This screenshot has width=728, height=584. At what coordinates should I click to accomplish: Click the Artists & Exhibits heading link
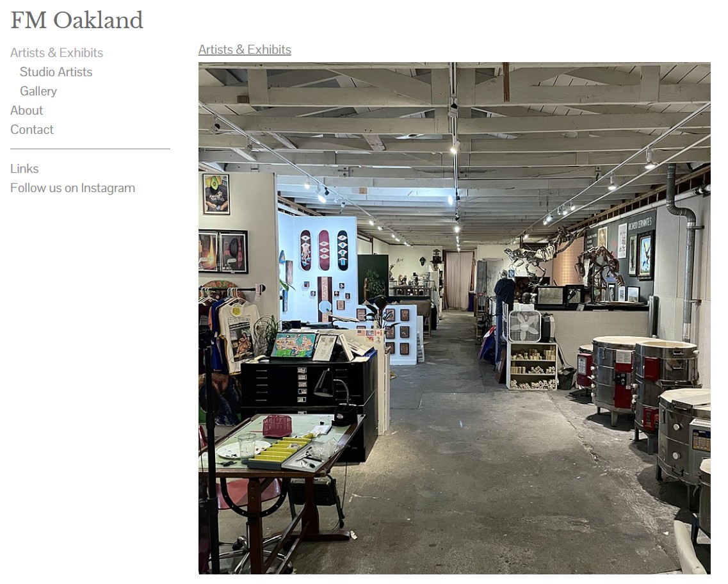pos(245,50)
